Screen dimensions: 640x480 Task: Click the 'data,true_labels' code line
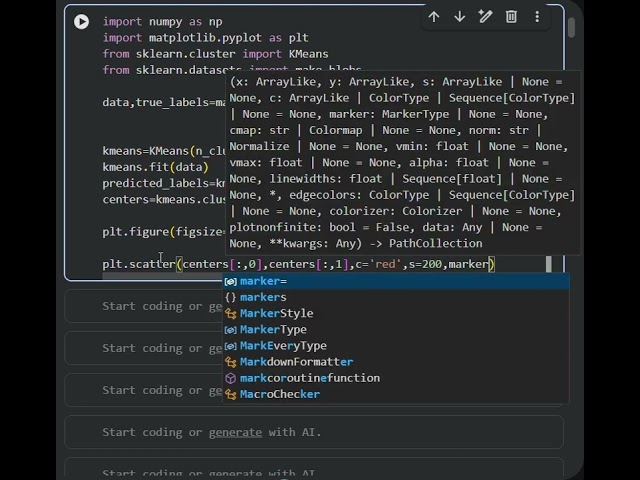pyautogui.click(x=164, y=102)
